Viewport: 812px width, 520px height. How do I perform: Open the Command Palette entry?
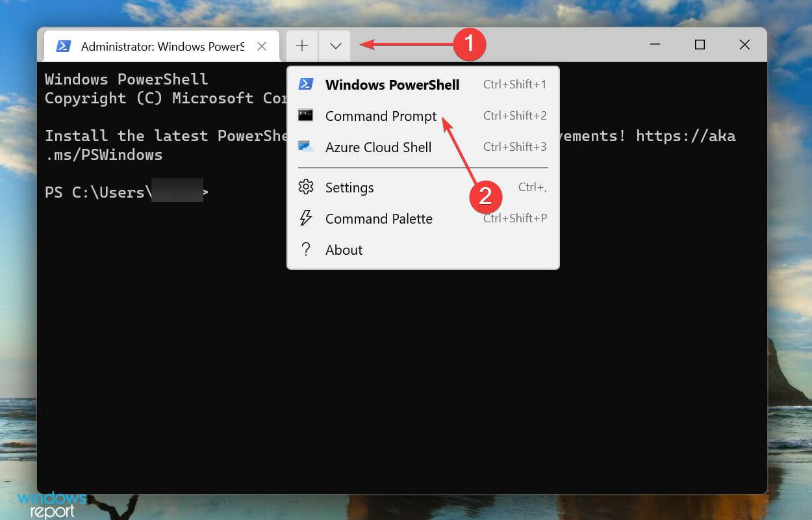click(x=379, y=218)
